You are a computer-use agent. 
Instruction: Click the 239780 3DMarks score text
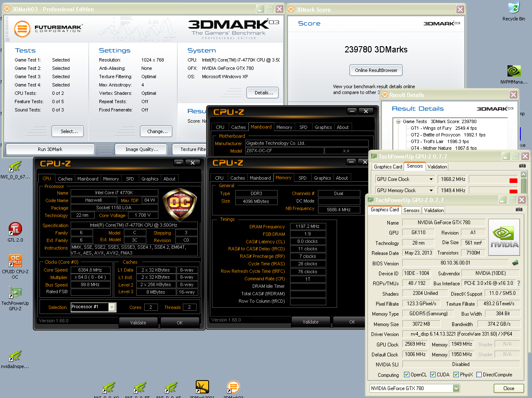[x=376, y=49]
